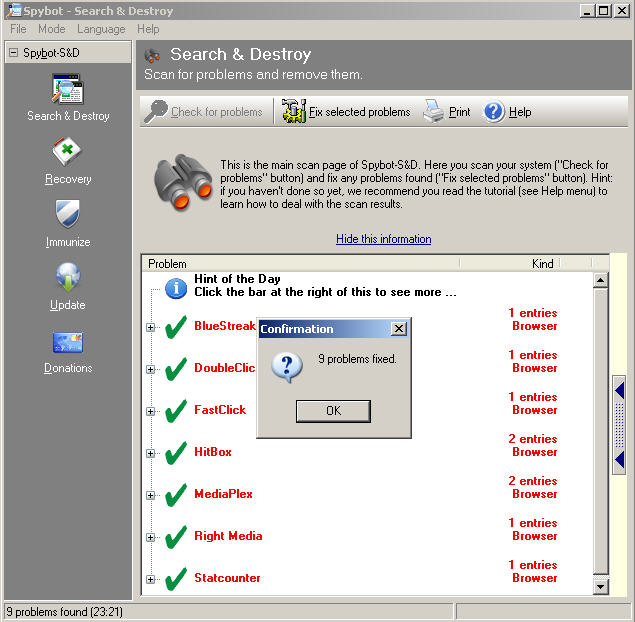Screen dimensions: 635x622
Task: Click the binoculars image in info panel
Action: (x=183, y=183)
